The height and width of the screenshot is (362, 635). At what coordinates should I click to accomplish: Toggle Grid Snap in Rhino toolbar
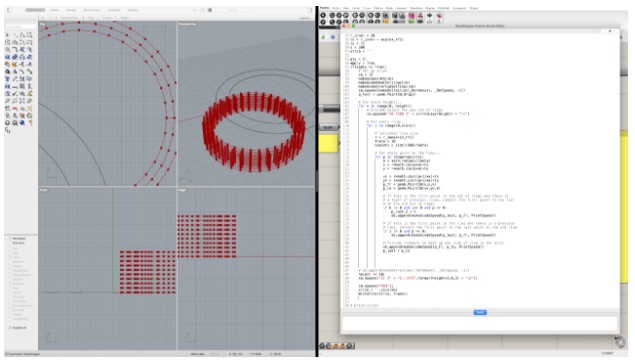pos(35,10)
